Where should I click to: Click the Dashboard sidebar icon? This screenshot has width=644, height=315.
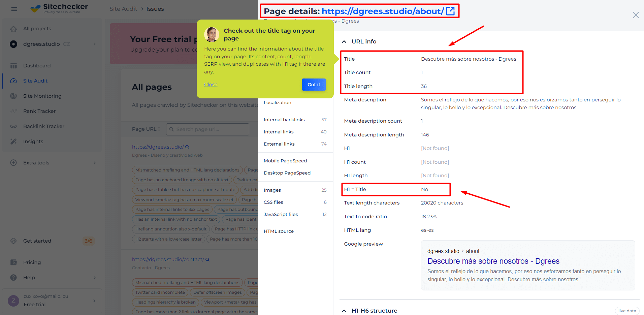(13, 66)
